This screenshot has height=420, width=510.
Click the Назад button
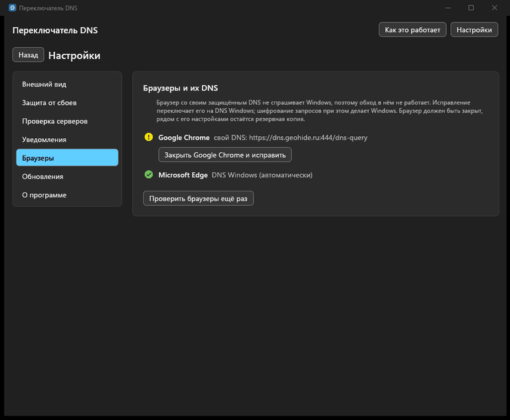point(29,55)
